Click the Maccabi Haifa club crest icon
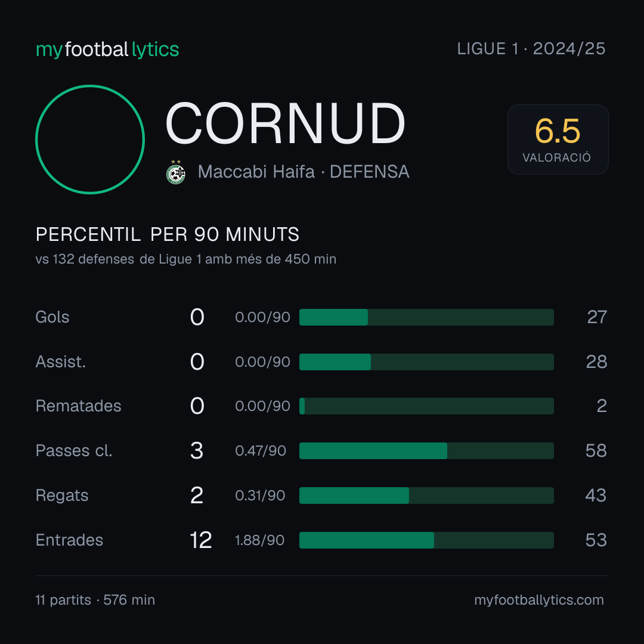This screenshot has height=644, width=644. 176,172
